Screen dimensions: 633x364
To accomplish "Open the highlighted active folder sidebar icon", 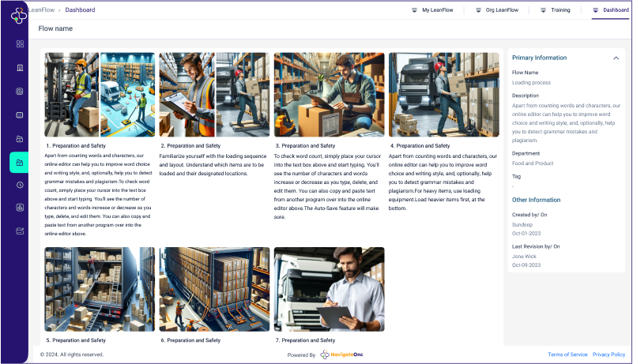I will 20,162.
